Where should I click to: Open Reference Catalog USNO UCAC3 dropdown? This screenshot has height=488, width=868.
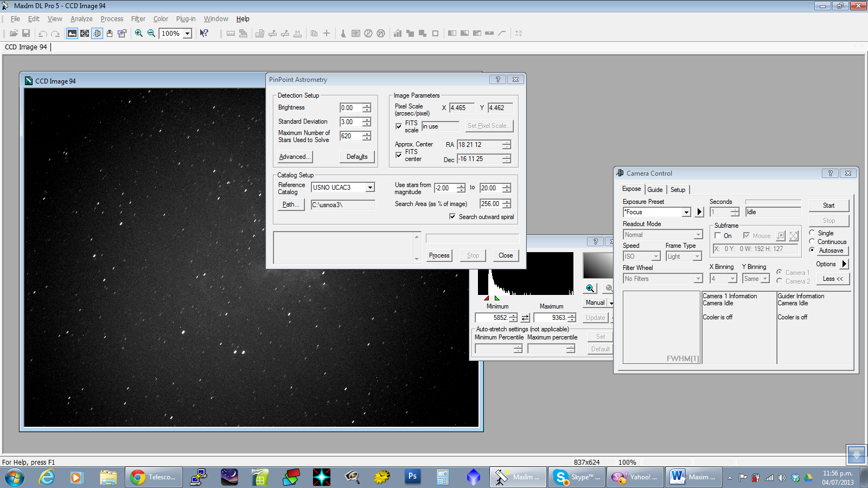point(370,188)
